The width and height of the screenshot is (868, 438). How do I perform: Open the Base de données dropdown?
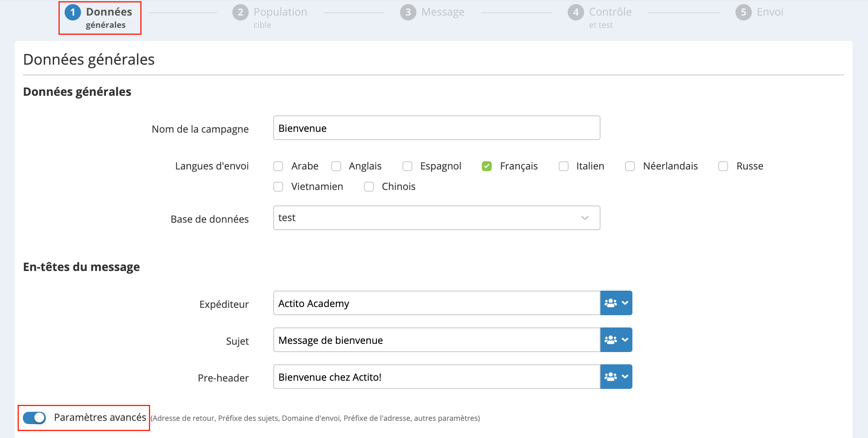click(436, 218)
